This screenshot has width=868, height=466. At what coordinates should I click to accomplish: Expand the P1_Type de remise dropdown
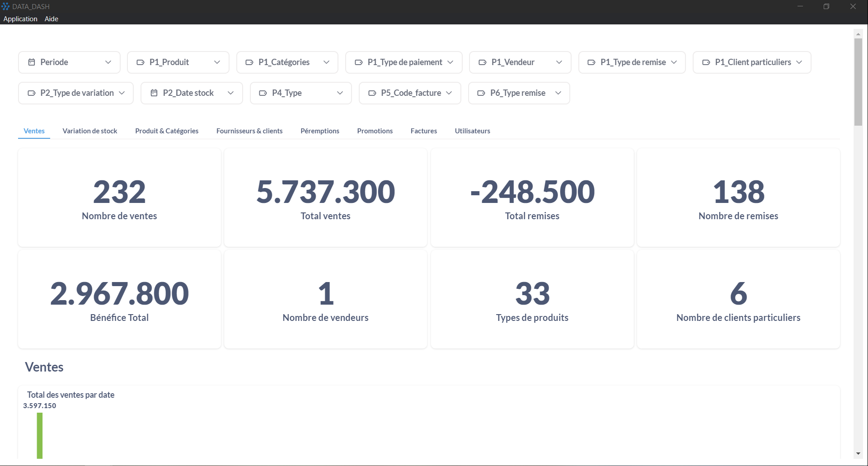click(x=674, y=62)
